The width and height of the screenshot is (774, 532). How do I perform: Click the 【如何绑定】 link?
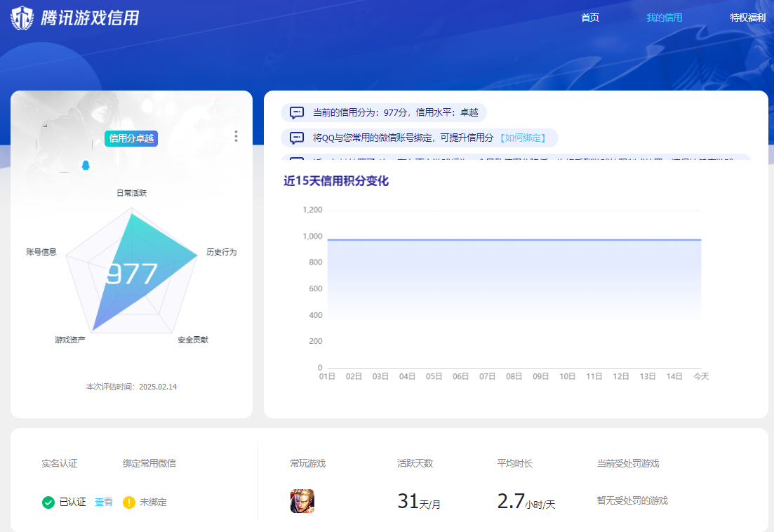click(523, 138)
